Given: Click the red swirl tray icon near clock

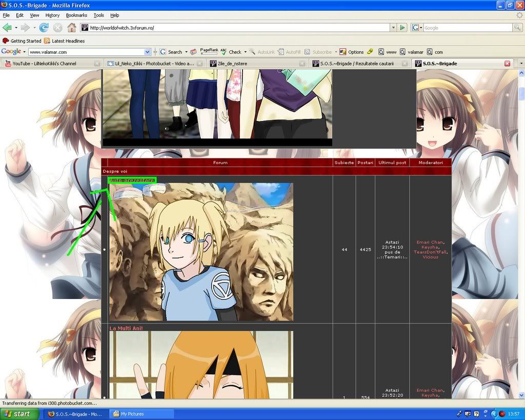Looking at the screenshot, I should [x=502, y=414].
